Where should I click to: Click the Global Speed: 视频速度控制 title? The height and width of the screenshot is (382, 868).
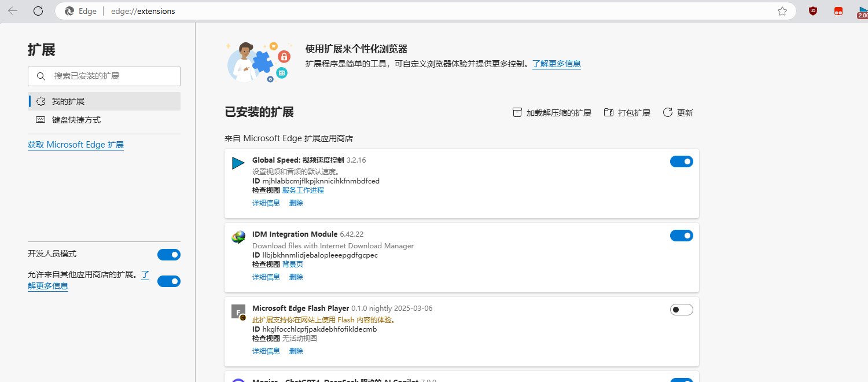pos(298,160)
